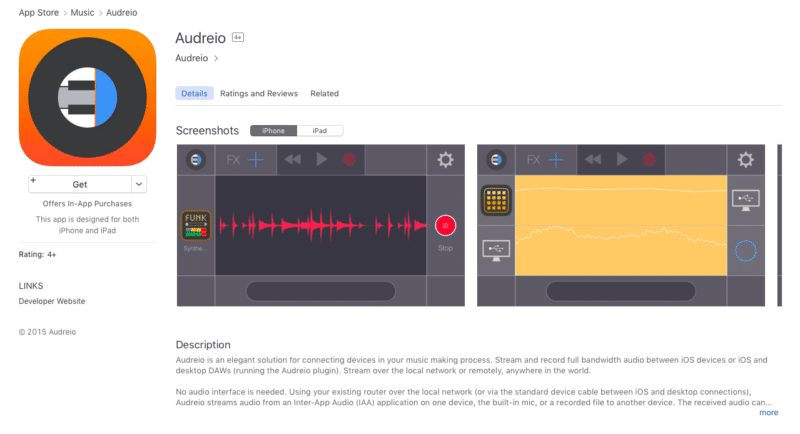Click the Audreio breadcrumb entry
The image size is (800, 434).
121,12
